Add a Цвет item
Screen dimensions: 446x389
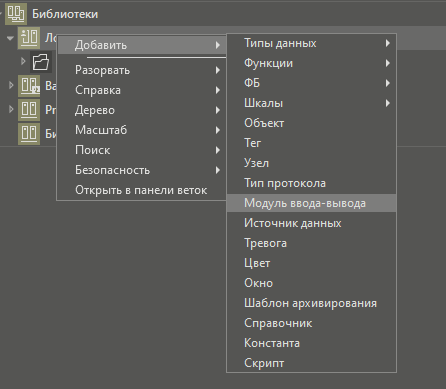pyautogui.click(x=311, y=263)
